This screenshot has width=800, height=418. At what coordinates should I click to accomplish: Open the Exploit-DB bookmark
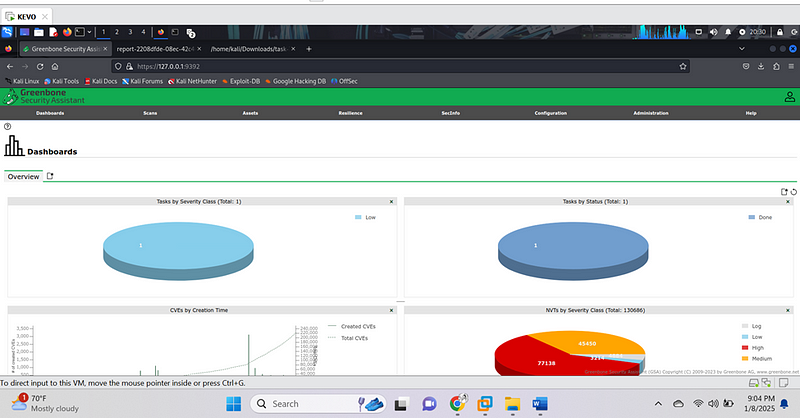point(241,81)
